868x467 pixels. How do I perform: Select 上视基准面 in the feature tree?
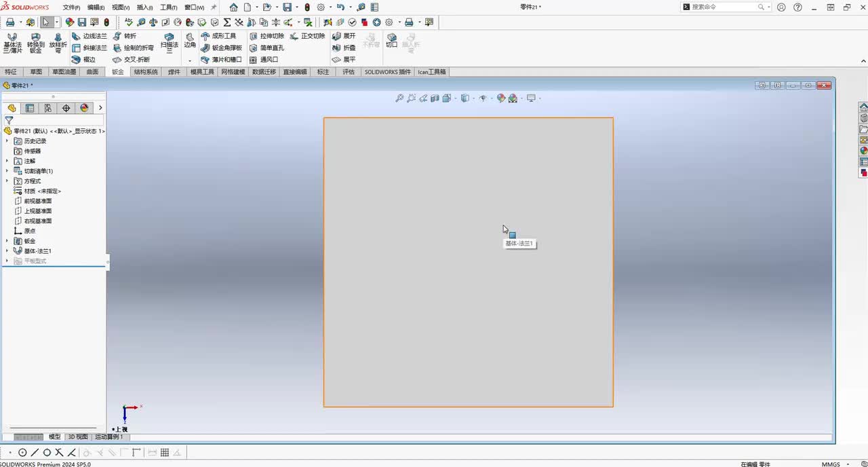(34, 211)
